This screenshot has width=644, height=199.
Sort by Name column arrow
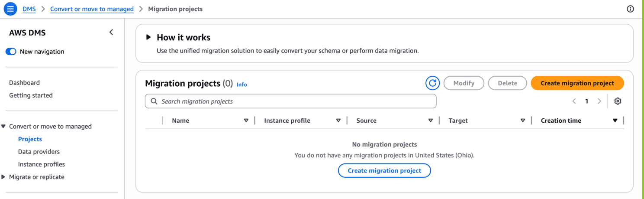pyautogui.click(x=246, y=121)
